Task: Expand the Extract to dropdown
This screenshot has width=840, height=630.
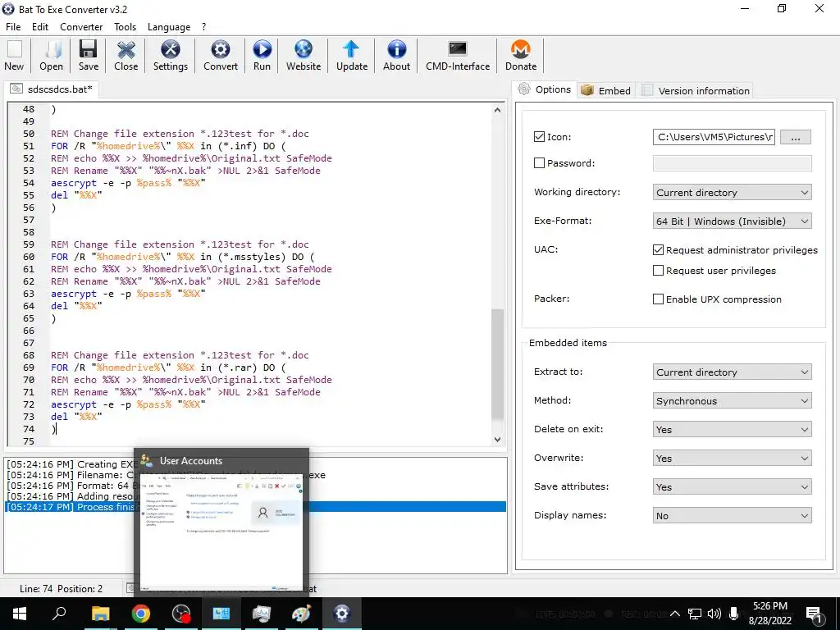Action: coord(732,372)
